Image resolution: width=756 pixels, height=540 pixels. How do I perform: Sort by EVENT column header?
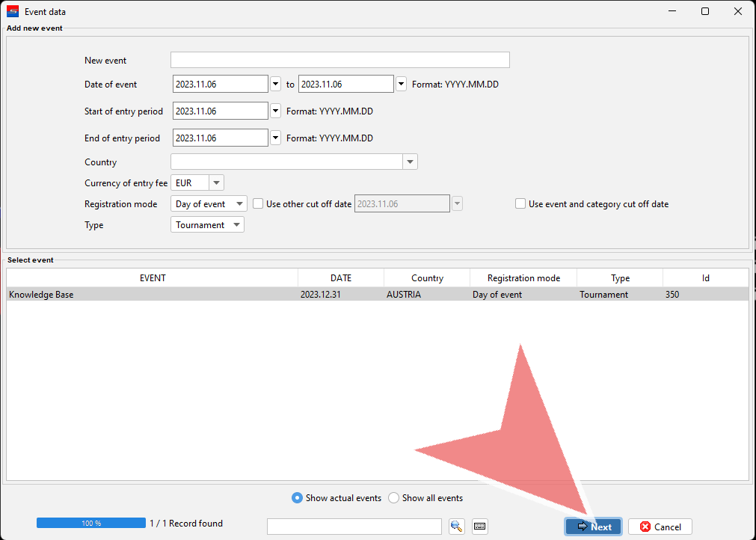click(153, 278)
